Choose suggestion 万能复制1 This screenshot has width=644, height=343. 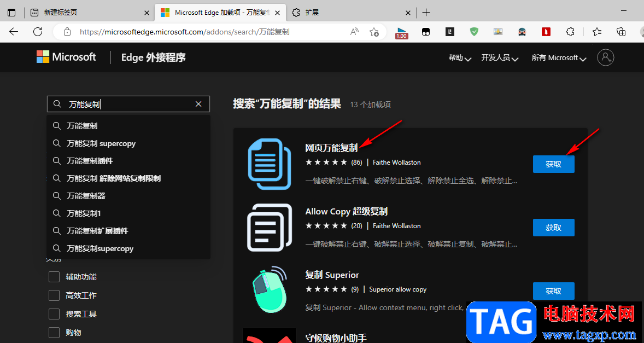point(128,213)
